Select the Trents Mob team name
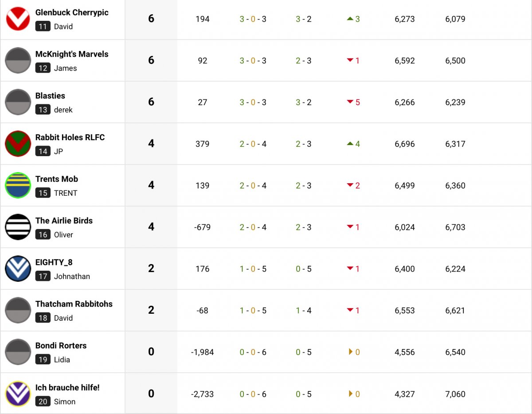Viewport: 532px width, 414px height. pos(57,179)
